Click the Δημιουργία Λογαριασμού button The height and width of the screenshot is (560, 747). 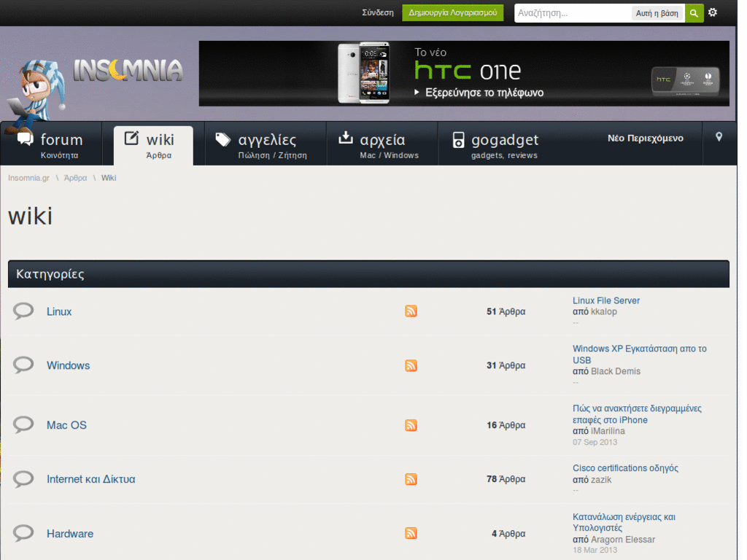click(x=452, y=13)
